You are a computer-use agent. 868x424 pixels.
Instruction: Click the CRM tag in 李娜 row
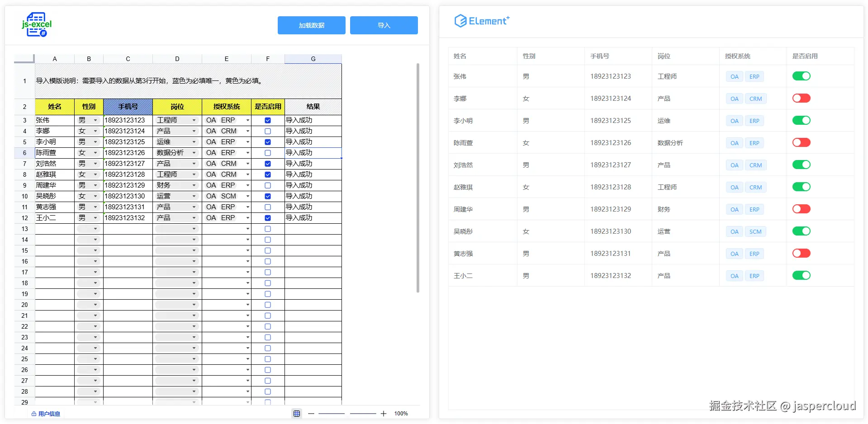755,99
